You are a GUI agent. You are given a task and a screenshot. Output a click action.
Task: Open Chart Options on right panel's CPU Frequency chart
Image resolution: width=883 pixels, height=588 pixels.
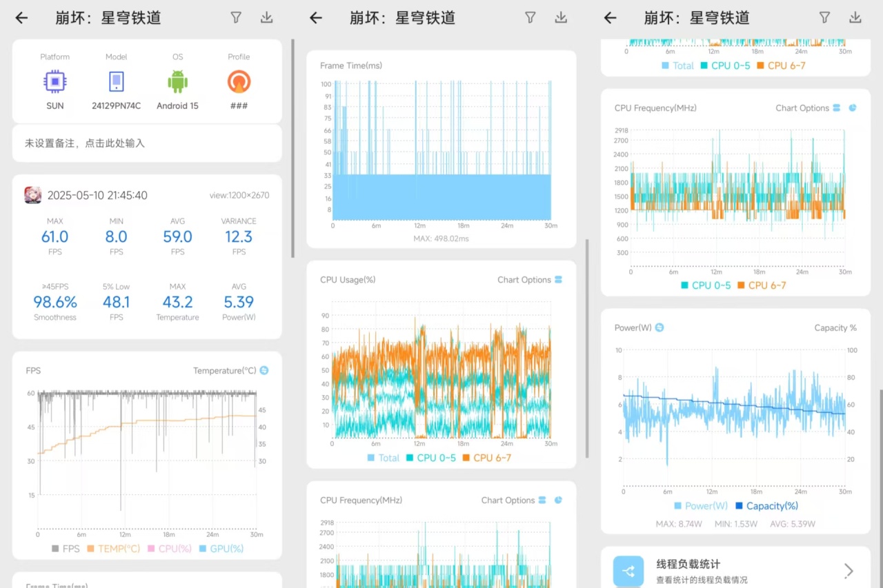[x=808, y=108]
